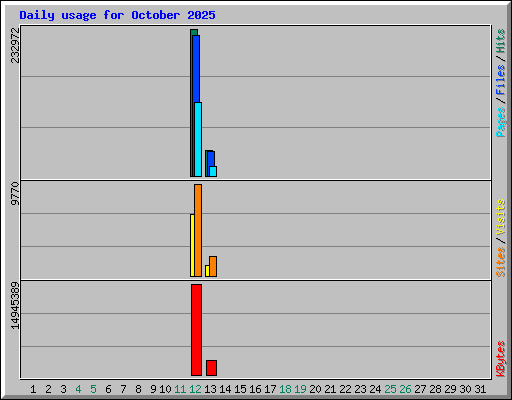Click day 2 on the x-axis
The width and height of the screenshot is (512, 400).
pos(48,389)
